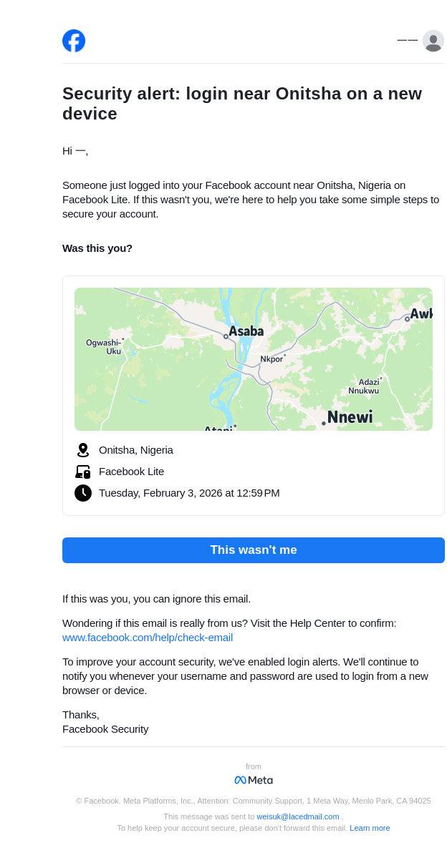Screen dimensions: 447x868
Task: Click the weisuk@lacedmail.com email link
Action: [298, 816]
